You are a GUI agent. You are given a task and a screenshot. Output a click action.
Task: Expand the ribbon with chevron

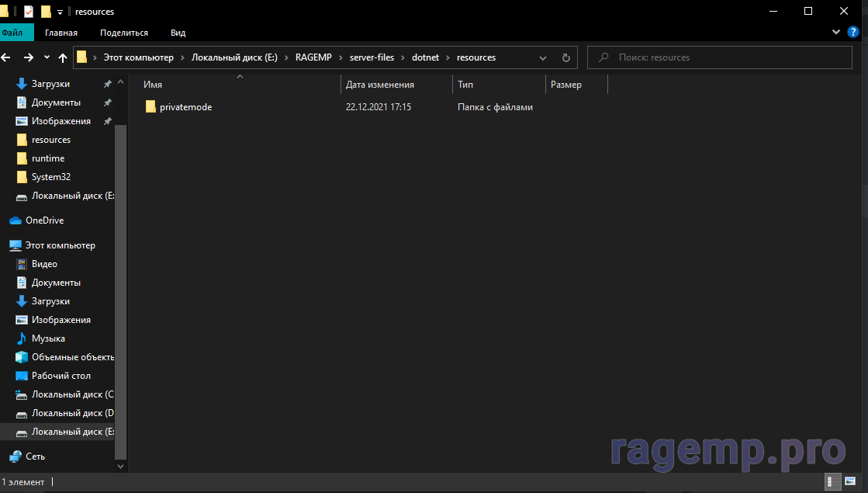tap(836, 32)
